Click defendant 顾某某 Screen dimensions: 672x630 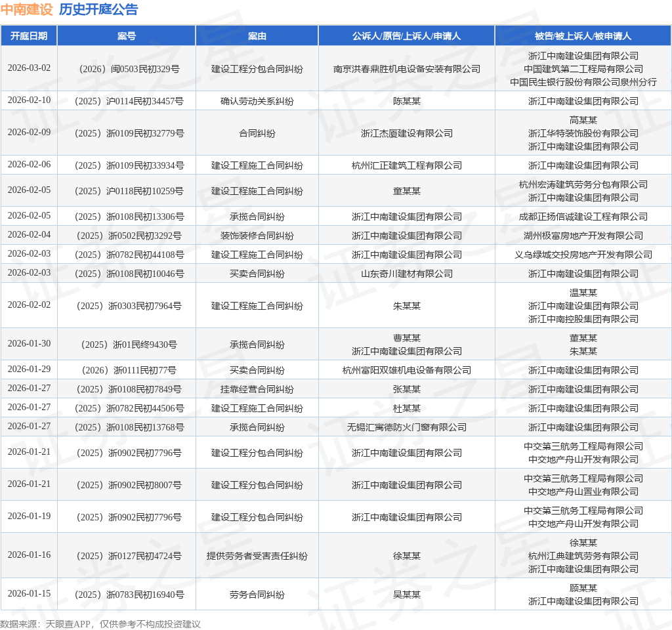583,589
